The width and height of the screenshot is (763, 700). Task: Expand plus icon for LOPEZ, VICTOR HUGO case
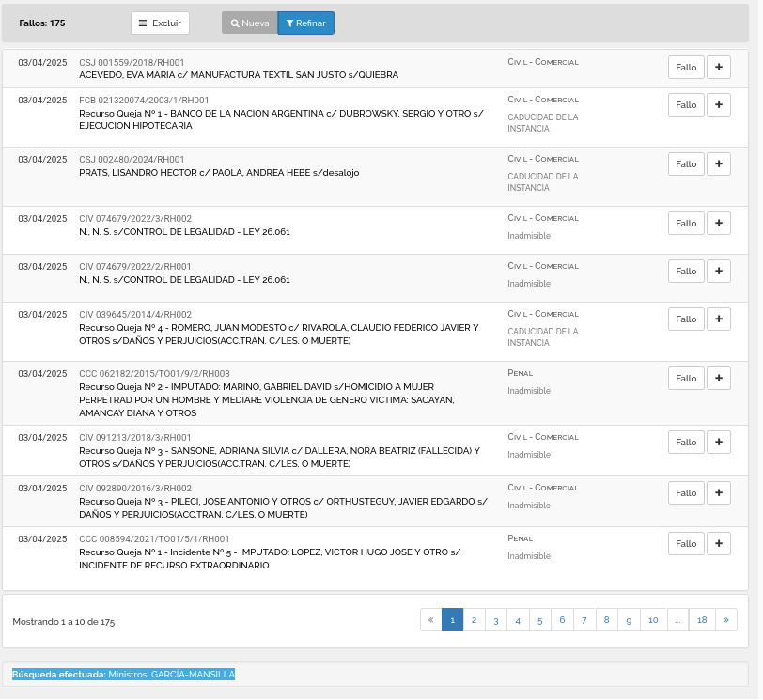point(719,544)
